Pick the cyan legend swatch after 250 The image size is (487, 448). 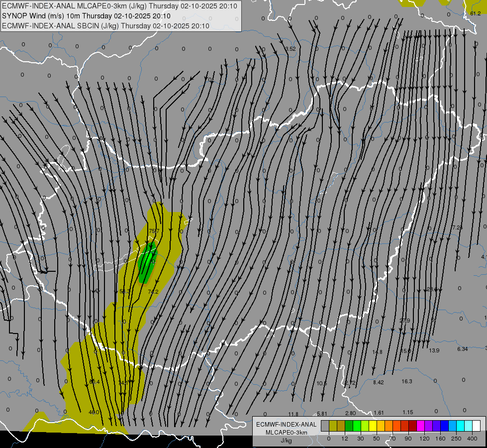click(460, 426)
